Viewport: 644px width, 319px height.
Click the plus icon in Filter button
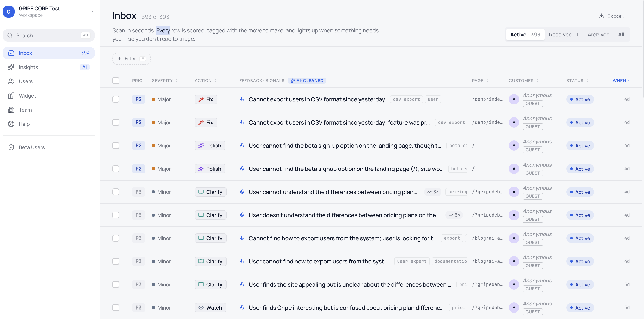point(119,59)
